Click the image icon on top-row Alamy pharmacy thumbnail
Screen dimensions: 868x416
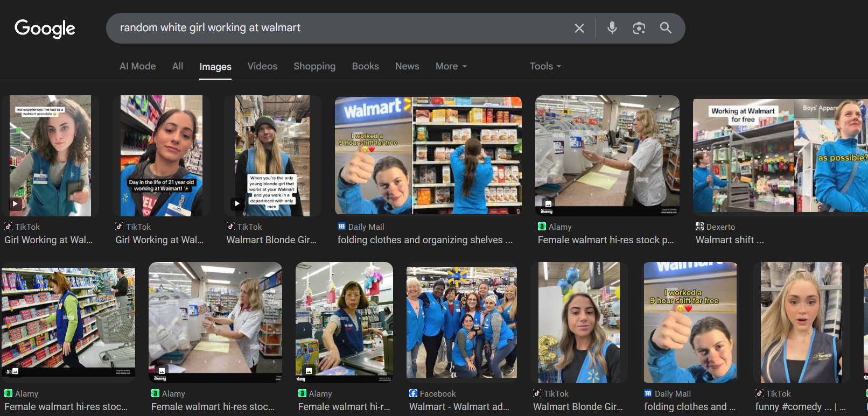(548, 205)
